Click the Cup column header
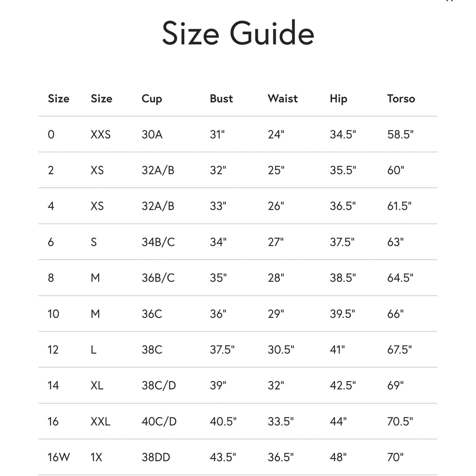 point(152,98)
